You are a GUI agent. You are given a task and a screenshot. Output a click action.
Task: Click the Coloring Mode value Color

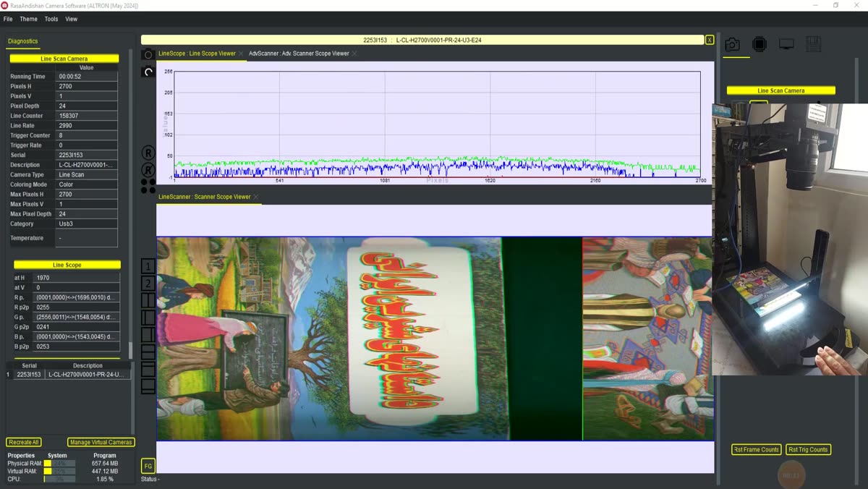click(86, 184)
